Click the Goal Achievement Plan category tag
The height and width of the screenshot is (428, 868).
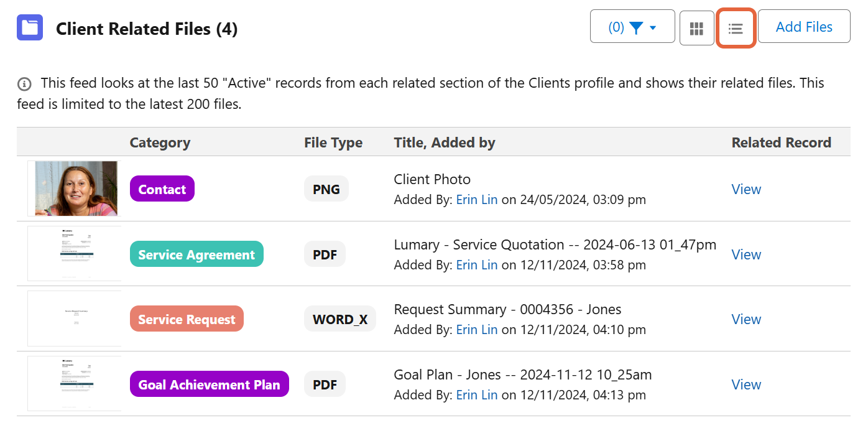tap(209, 384)
